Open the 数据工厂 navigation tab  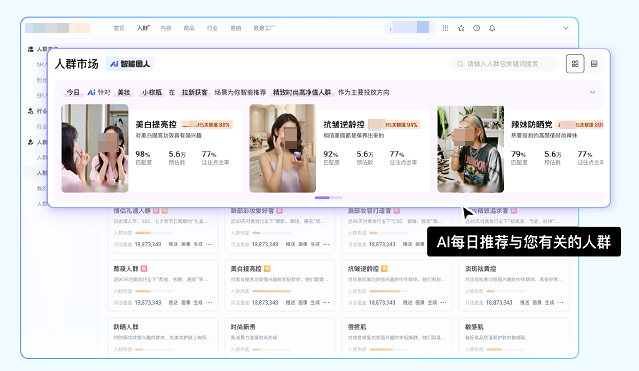264,28
